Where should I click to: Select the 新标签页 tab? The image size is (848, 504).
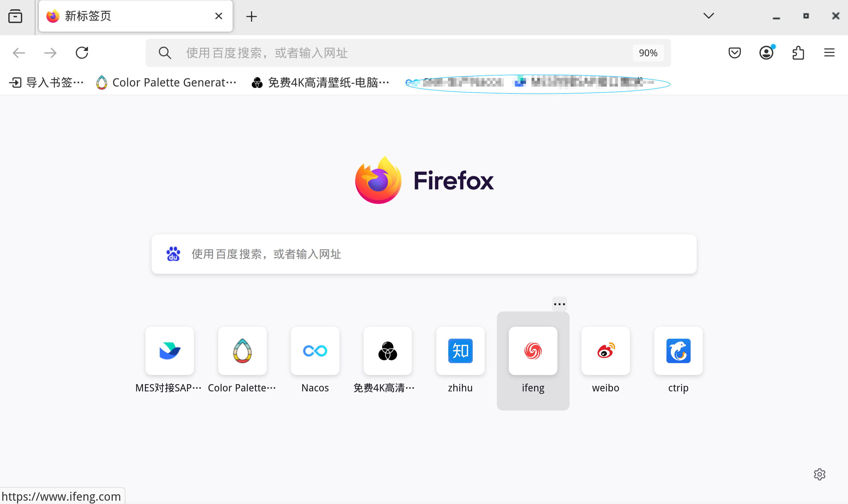[x=136, y=16]
